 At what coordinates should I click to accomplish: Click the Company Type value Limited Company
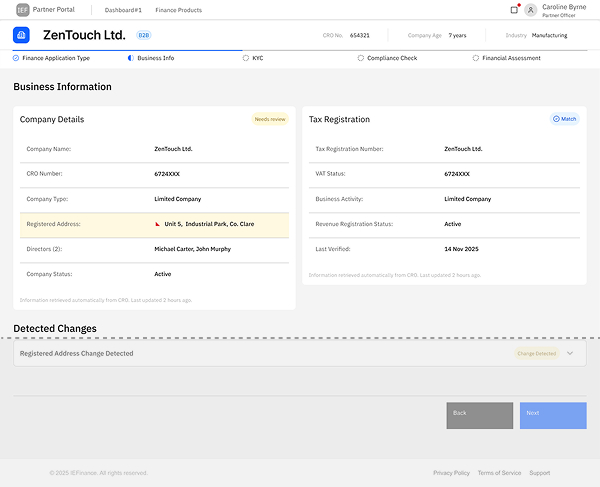[x=178, y=199]
